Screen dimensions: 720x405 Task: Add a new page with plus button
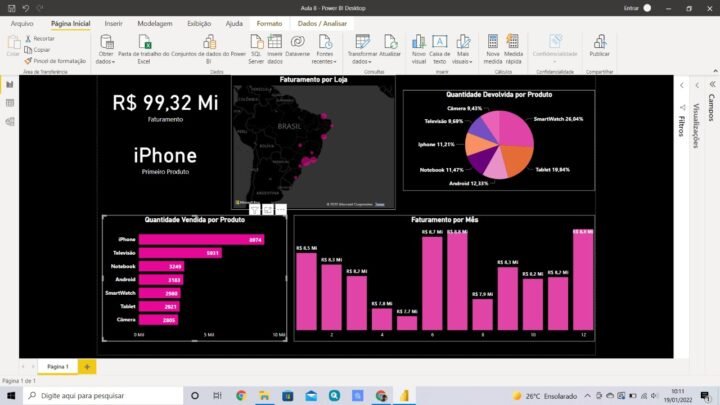(x=87, y=367)
